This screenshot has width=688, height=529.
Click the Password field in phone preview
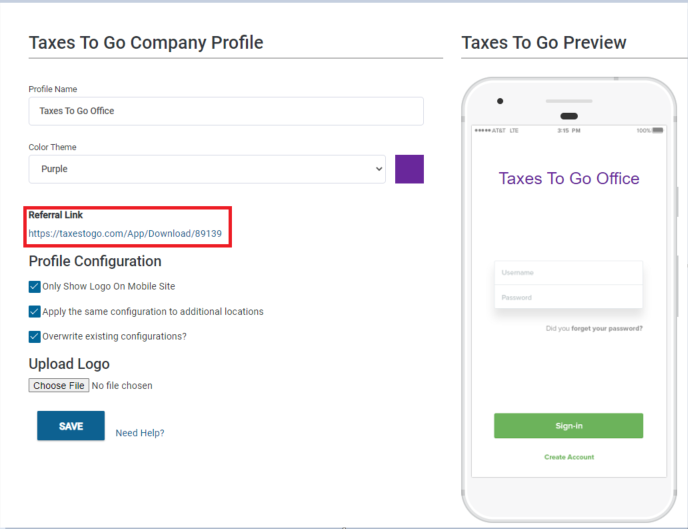(568, 297)
